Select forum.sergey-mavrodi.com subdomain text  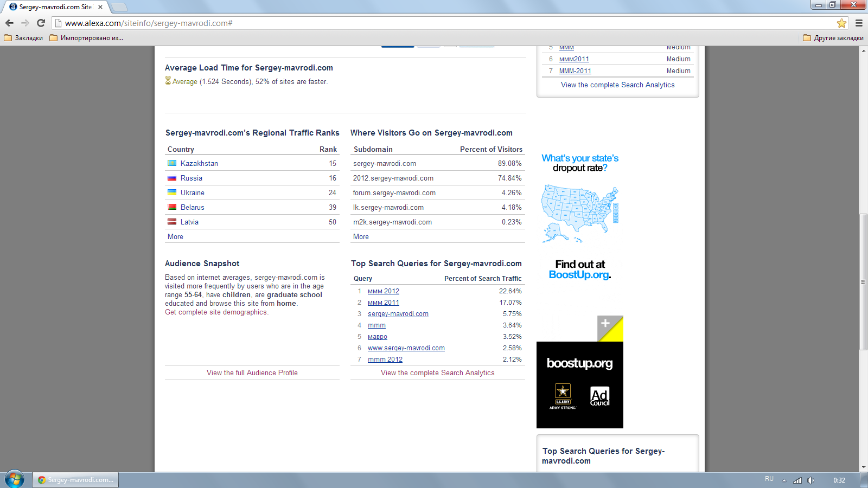[394, 192]
